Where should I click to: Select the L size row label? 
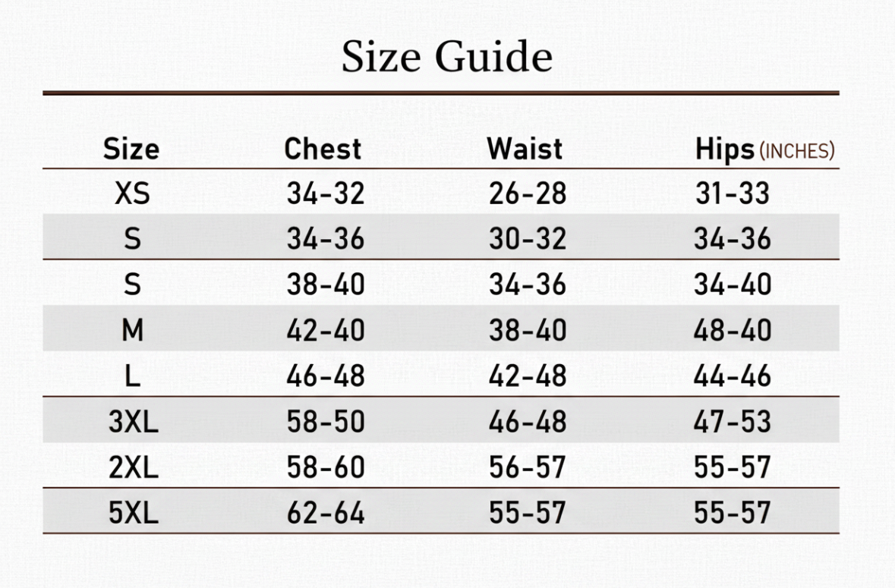(132, 376)
